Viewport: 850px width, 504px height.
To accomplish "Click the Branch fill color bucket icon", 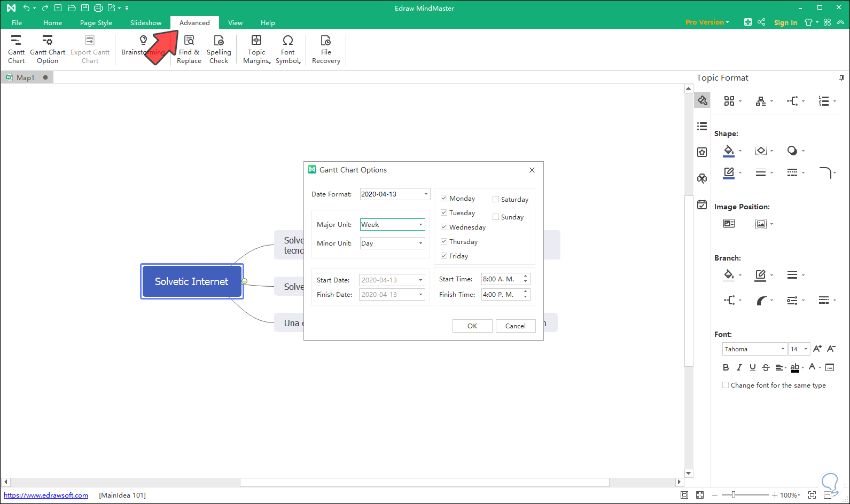I will (729, 275).
